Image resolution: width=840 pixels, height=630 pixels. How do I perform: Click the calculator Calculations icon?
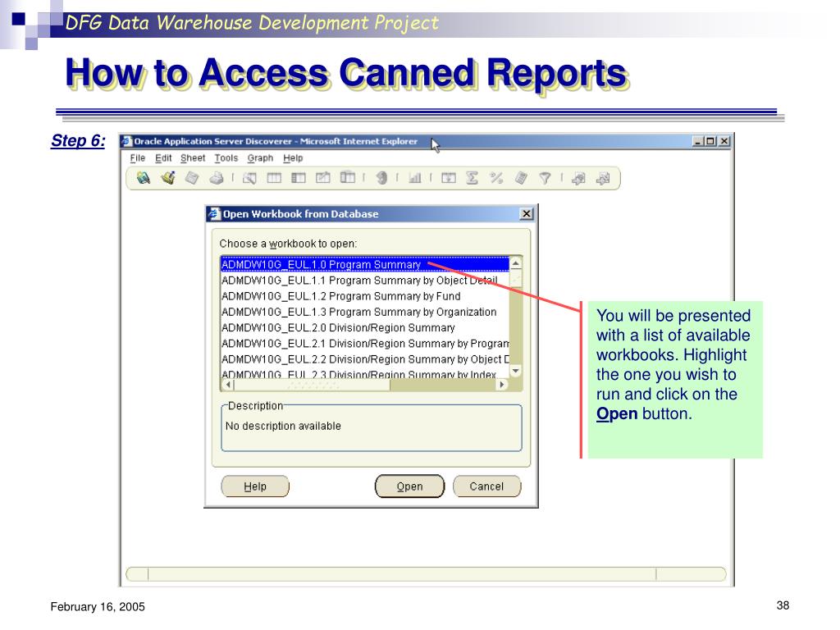(x=521, y=178)
